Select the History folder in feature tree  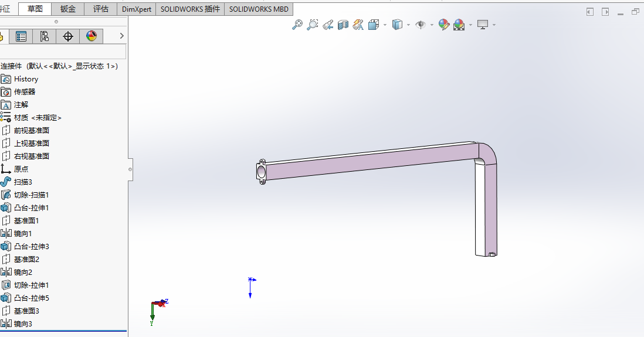tap(26, 79)
